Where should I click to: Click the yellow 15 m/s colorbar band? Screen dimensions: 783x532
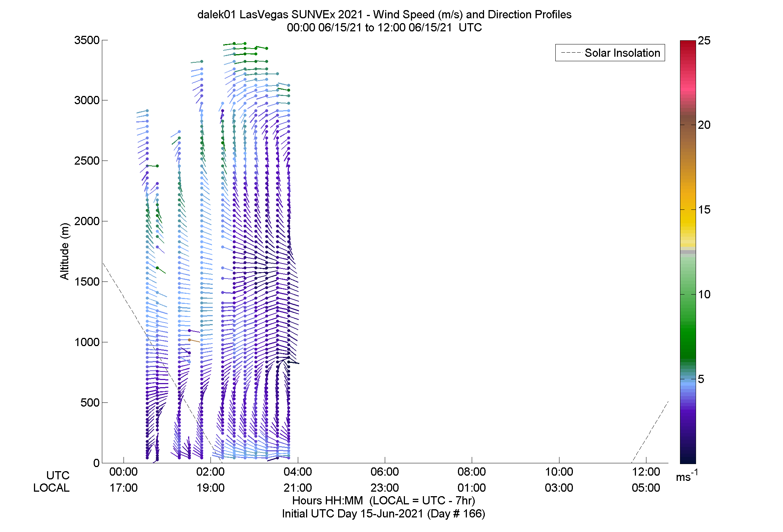click(x=688, y=209)
